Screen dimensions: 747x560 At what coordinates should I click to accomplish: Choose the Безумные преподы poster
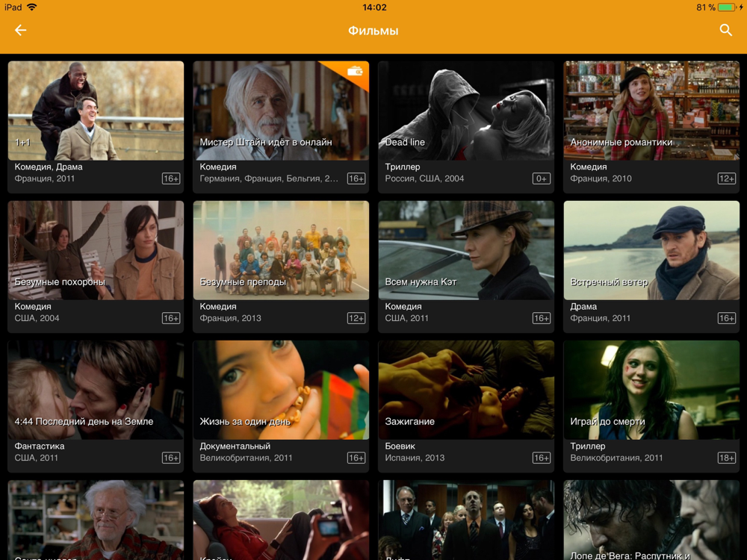pyautogui.click(x=281, y=250)
